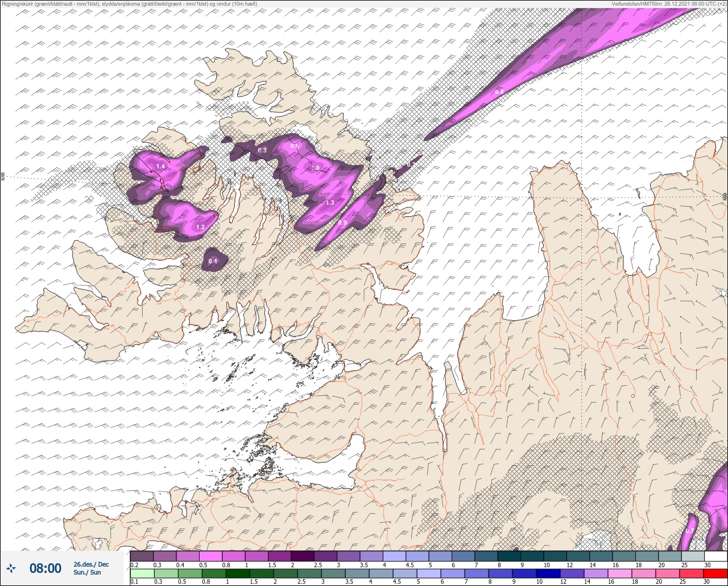Click the bright pink 0.5 swatch in upper legend
The image size is (728, 586).
(x=211, y=556)
